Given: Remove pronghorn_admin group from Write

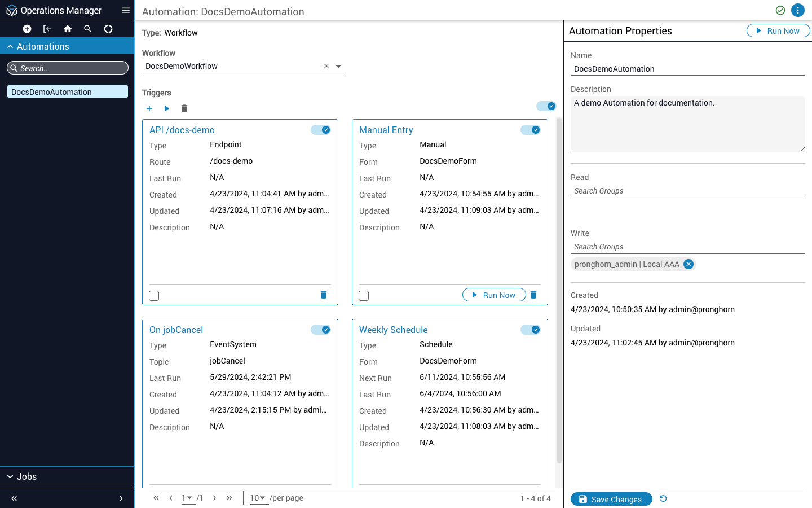Looking at the screenshot, I should (x=689, y=264).
